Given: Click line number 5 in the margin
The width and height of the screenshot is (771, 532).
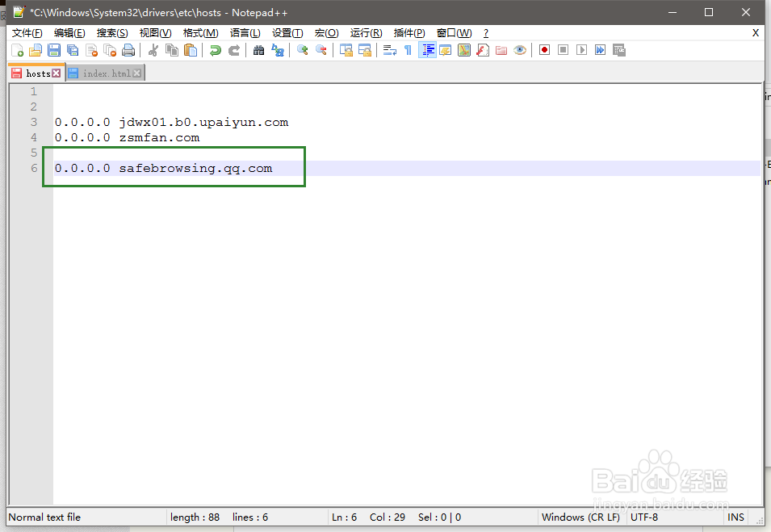Looking at the screenshot, I should (33, 153).
